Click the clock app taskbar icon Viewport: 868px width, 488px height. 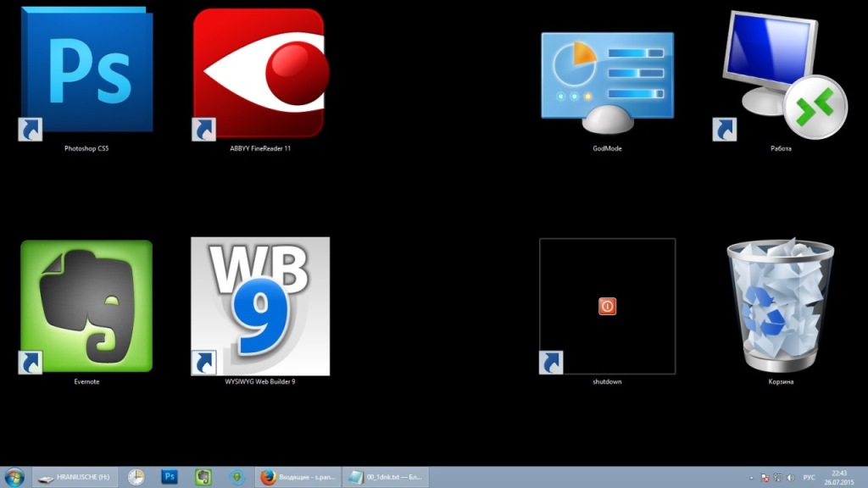coord(136,477)
